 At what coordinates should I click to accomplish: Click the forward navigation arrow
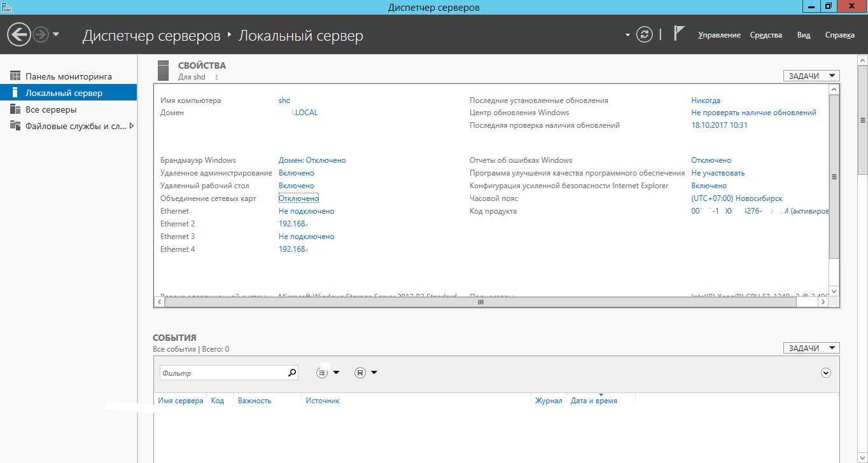(41, 34)
